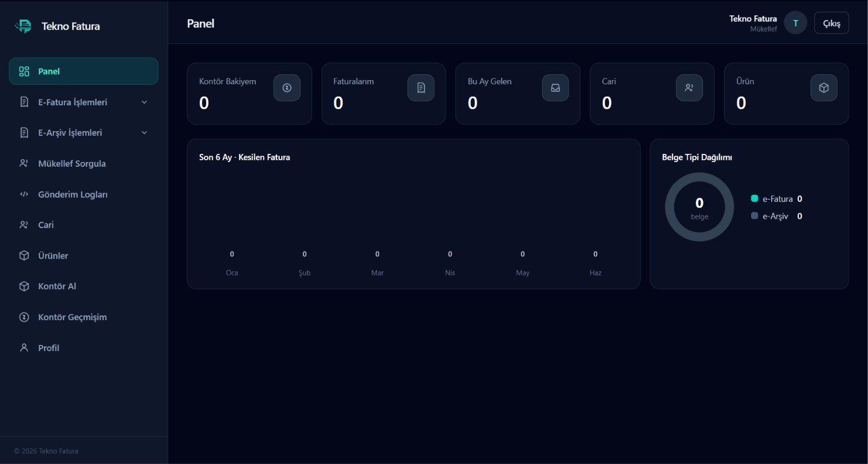
Task: Click the E-Arşiv İşlemleri document icon
Action: pyautogui.click(x=24, y=133)
